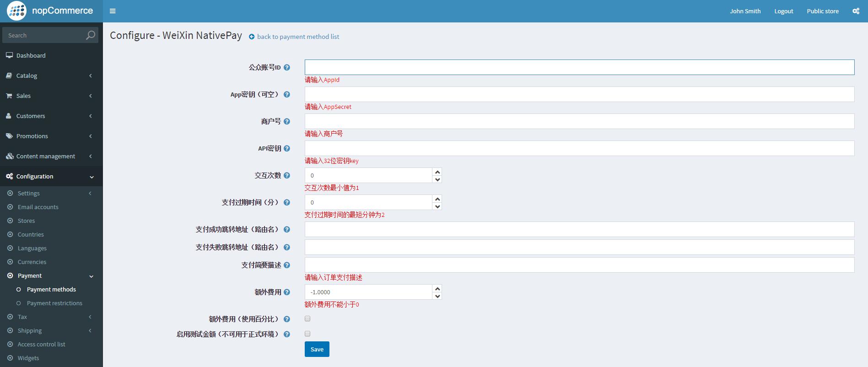Expand the Customers menu chevron
This screenshot has height=367, width=868.
click(x=91, y=116)
